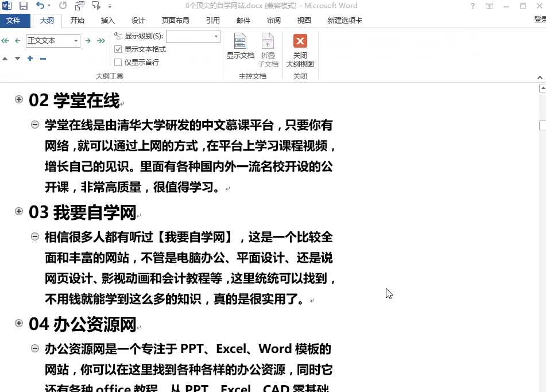Switch to the 邮件 tab
The image size is (546, 392).
pos(243,21)
